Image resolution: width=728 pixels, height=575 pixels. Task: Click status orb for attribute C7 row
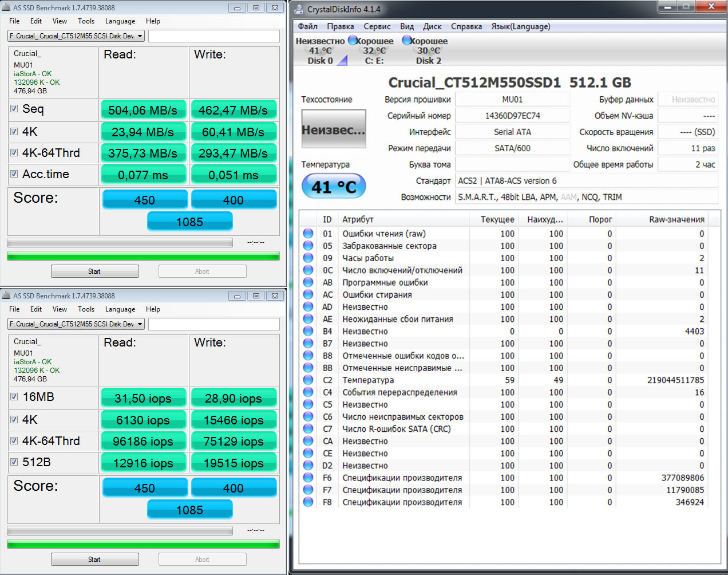coord(308,429)
